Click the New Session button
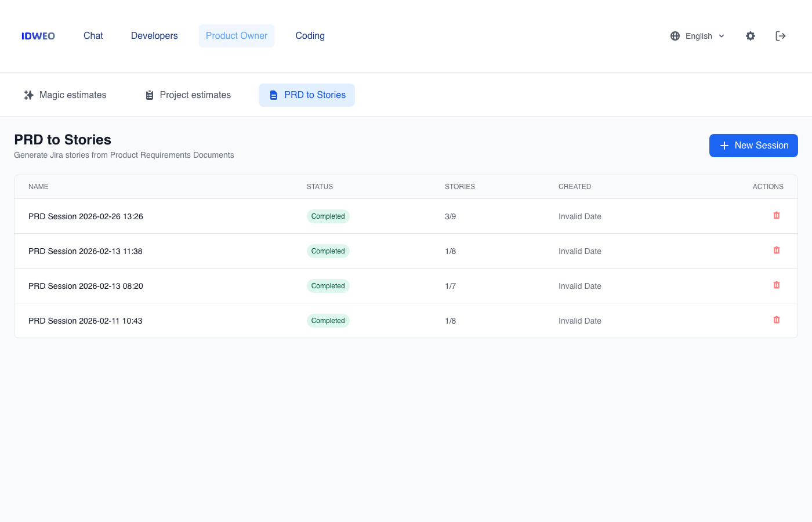Image resolution: width=812 pixels, height=522 pixels. tap(753, 146)
